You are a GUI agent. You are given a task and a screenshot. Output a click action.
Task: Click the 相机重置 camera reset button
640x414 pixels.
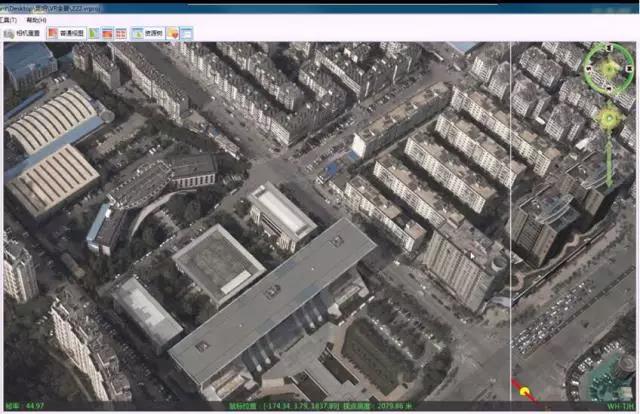pos(27,33)
